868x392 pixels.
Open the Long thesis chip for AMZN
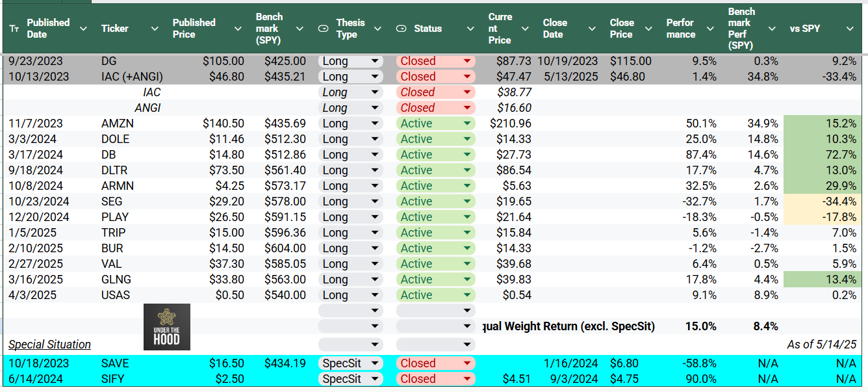click(350, 124)
